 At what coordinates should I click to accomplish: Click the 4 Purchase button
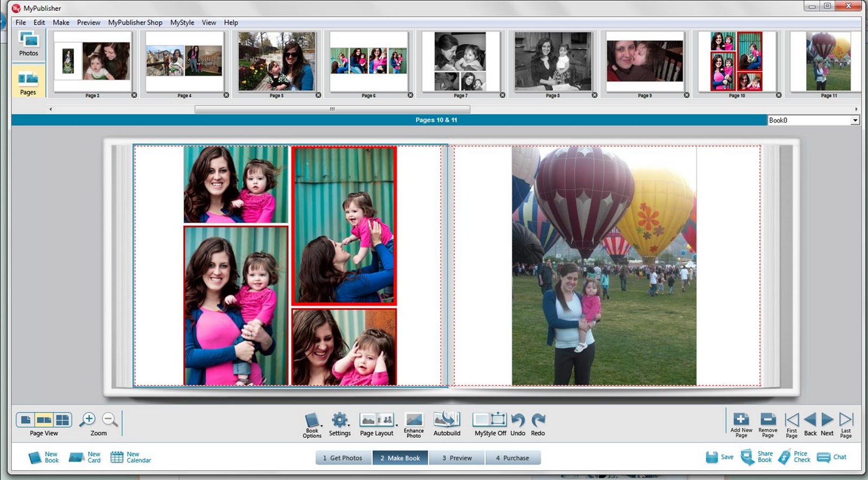512,458
